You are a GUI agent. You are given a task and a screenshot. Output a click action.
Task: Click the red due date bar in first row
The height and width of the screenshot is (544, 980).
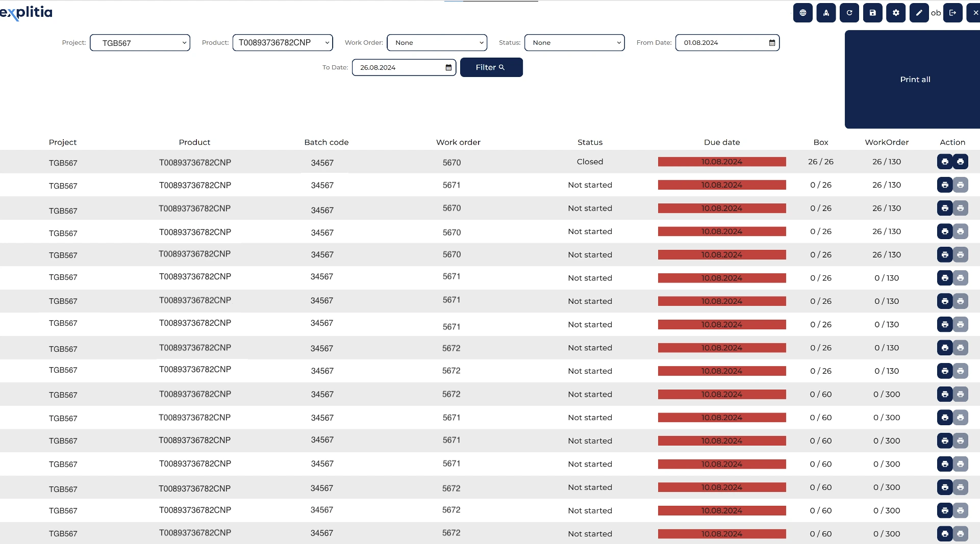(722, 162)
